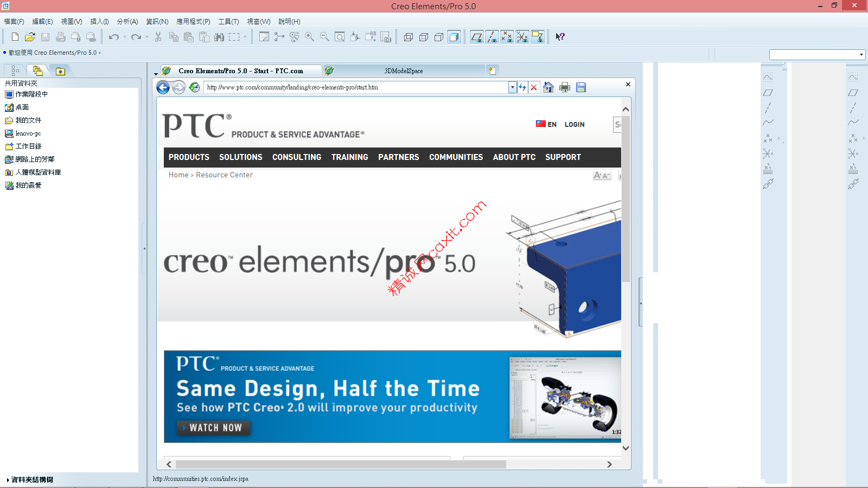Toggle annotation element display

pyautogui.click(x=538, y=37)
